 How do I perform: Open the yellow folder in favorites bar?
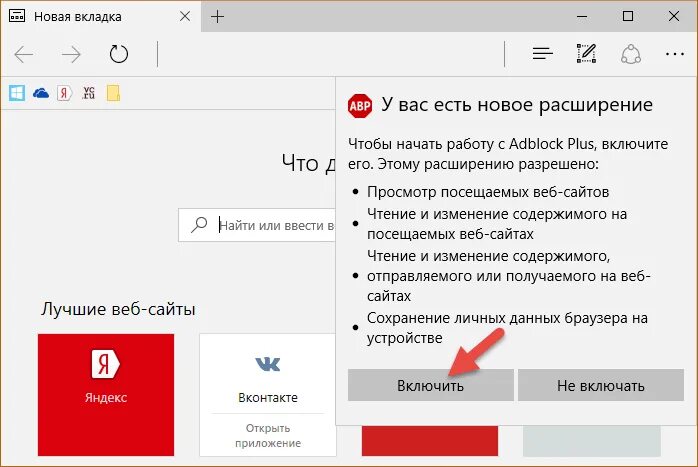(113, 93)
